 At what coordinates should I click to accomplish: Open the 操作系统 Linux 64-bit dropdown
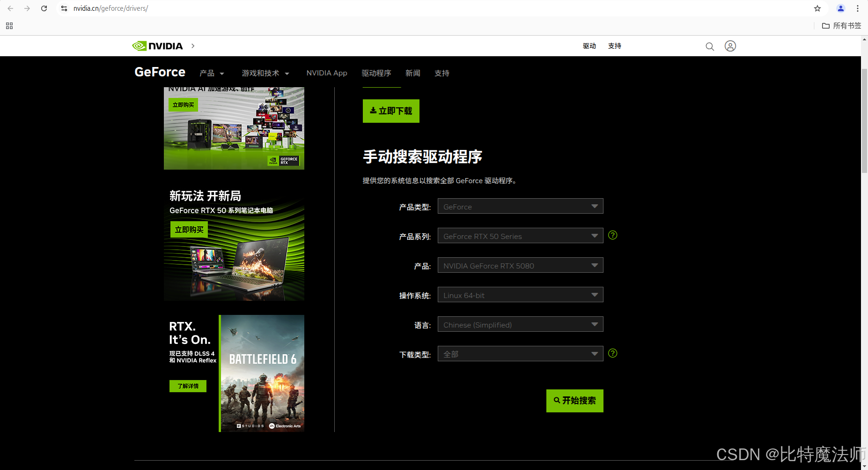coord(520,295)
